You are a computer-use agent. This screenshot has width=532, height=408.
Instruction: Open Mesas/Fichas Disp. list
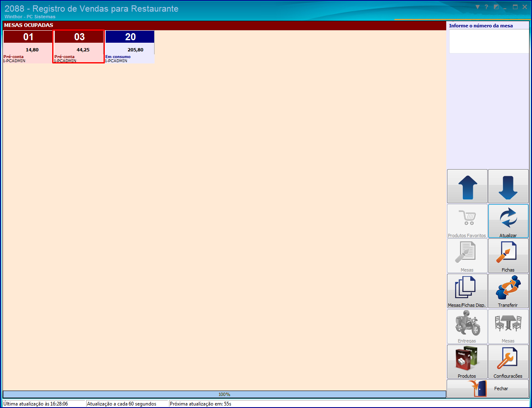[x=467, y=291]
